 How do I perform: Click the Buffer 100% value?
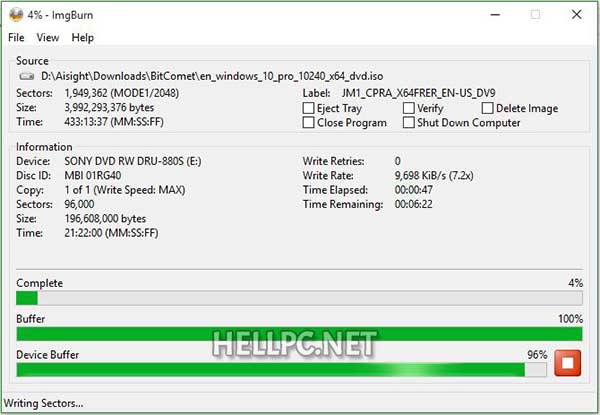point(571,319)
